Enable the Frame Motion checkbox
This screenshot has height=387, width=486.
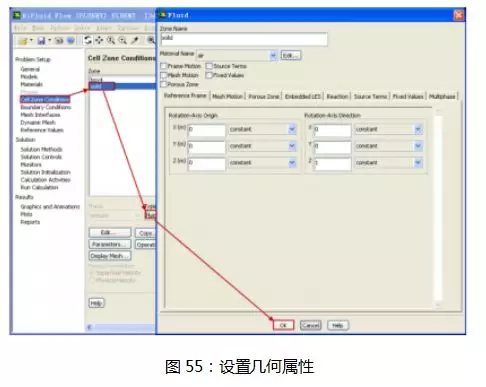pyautogui.click(x=164, y=66)
